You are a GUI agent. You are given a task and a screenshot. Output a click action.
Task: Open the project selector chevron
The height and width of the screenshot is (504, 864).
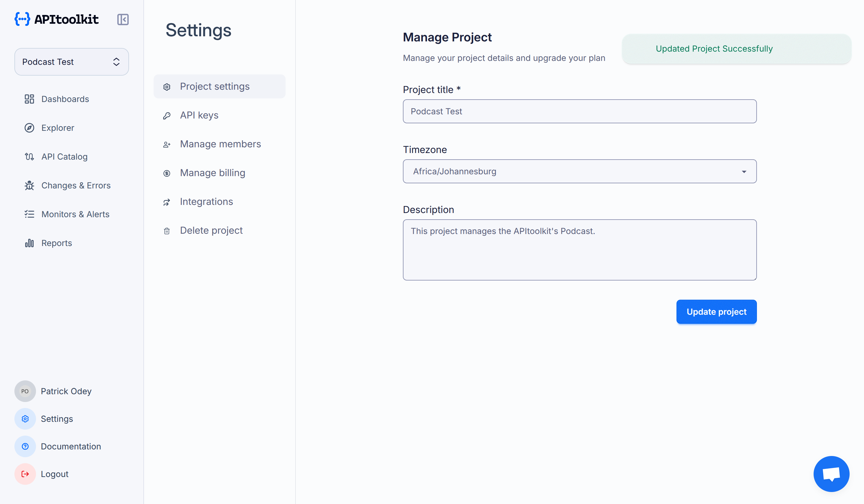[x=116, y=62]
